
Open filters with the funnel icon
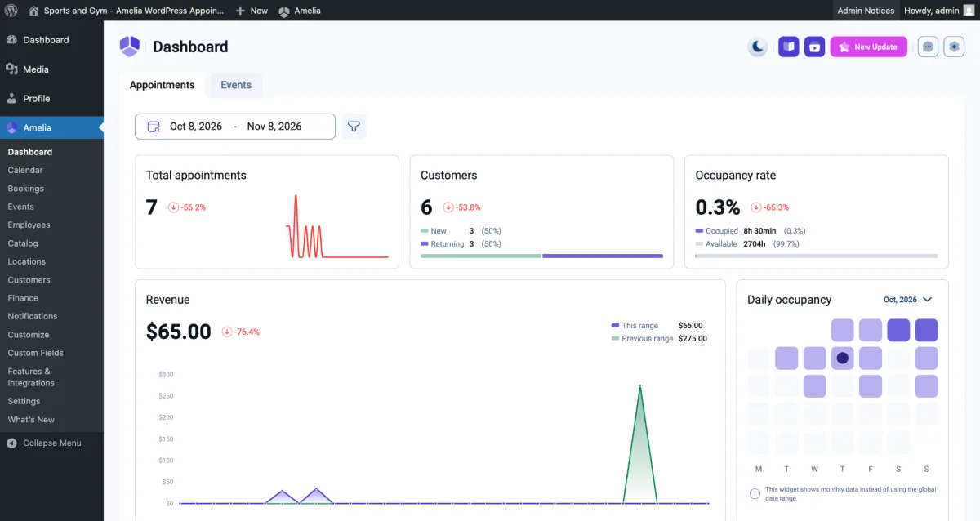pyautogui.click(x=354, y=127)
